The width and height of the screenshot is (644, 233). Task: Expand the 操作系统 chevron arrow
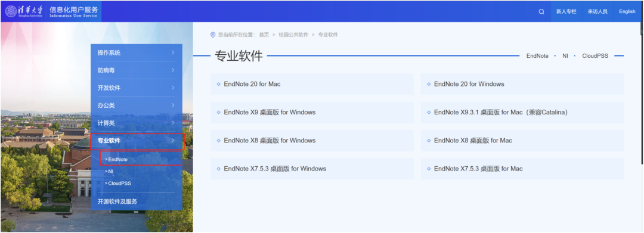(173, 52)
